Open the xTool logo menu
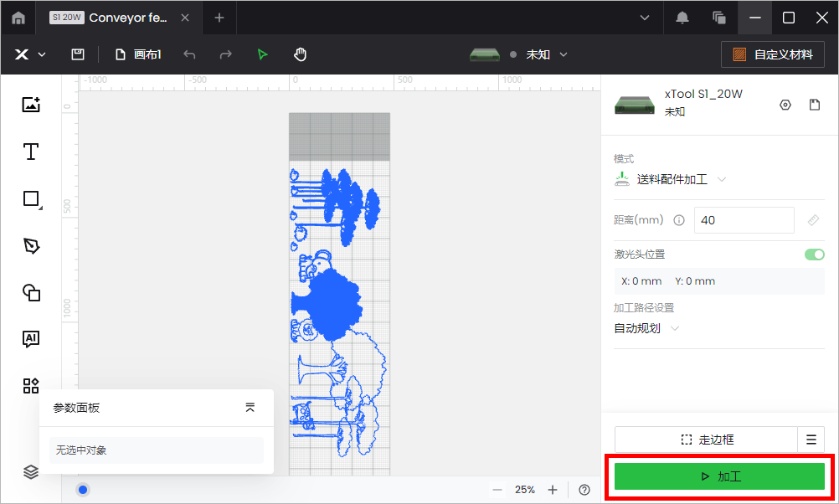Screen dimensions: 839x504 (29, 54)
